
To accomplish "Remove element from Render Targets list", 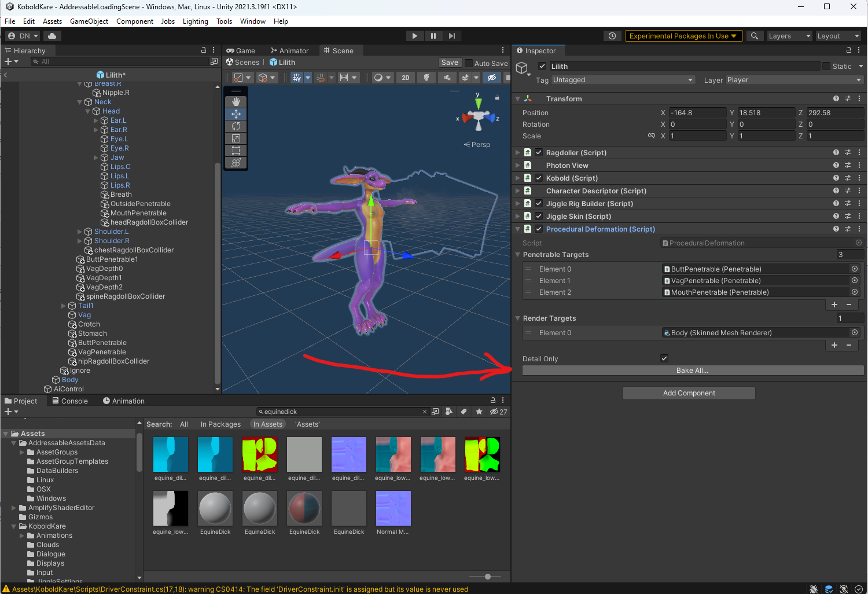I will click(x=849, y=345).
